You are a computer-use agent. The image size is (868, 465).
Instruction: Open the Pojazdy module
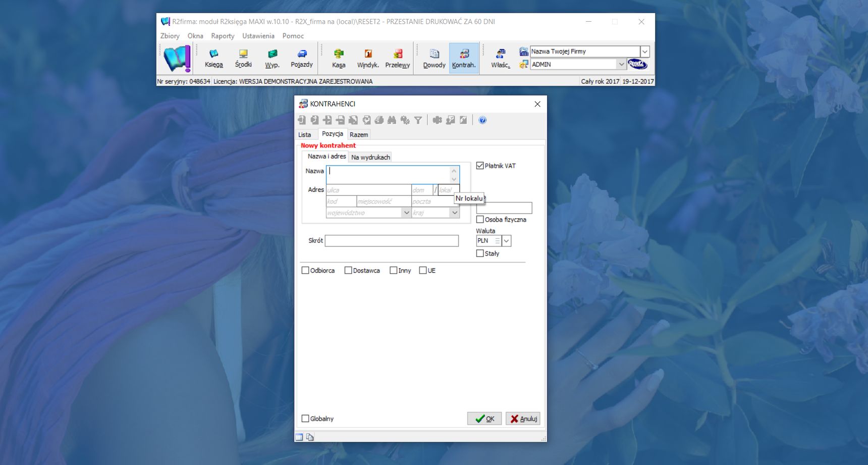[302, 58]
